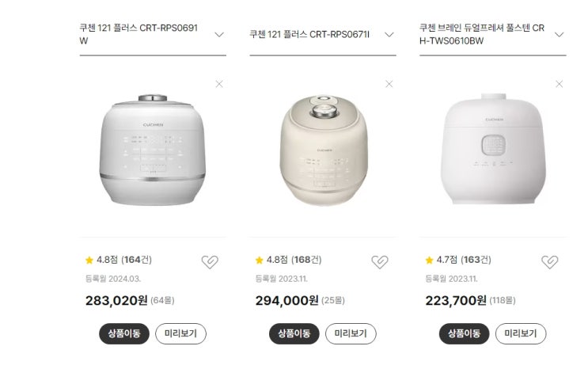Click 상품이동 under the 294,000원 cooker
The width and height of the screenshot is (588, 369).
click(x=293, y=333)
